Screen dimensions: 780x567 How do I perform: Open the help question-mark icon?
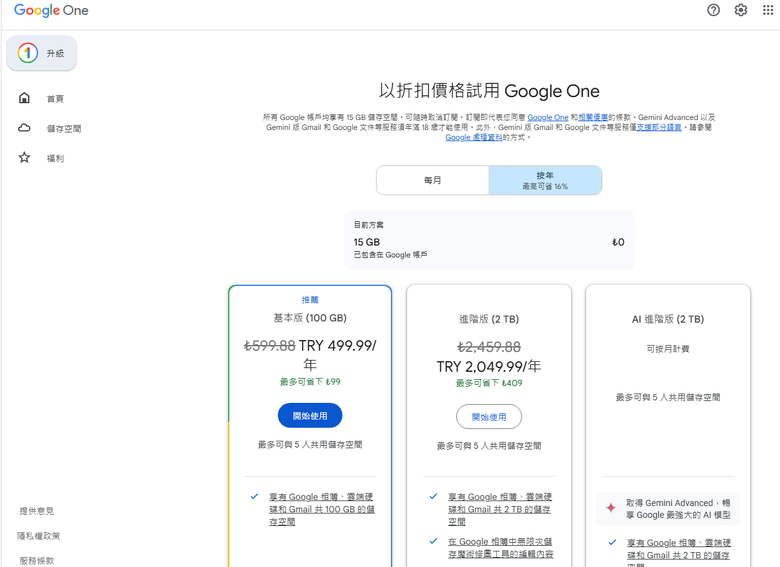(713, 10)
